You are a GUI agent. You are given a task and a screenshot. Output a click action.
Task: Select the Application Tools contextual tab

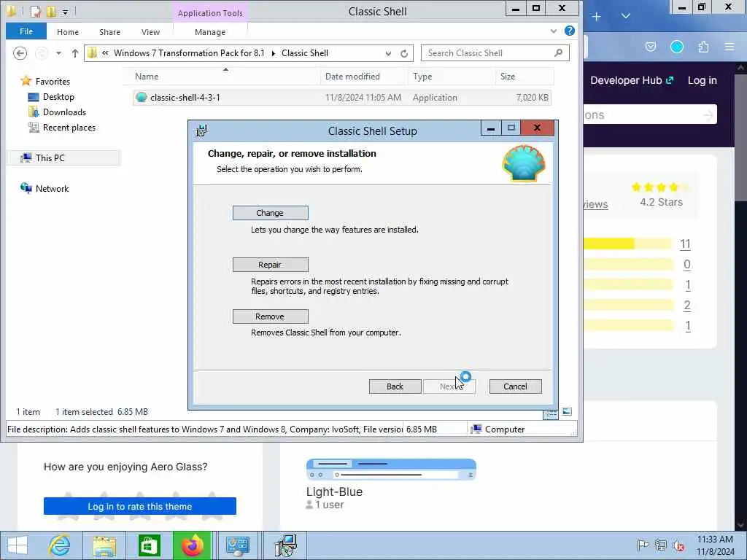pos(210,13)
